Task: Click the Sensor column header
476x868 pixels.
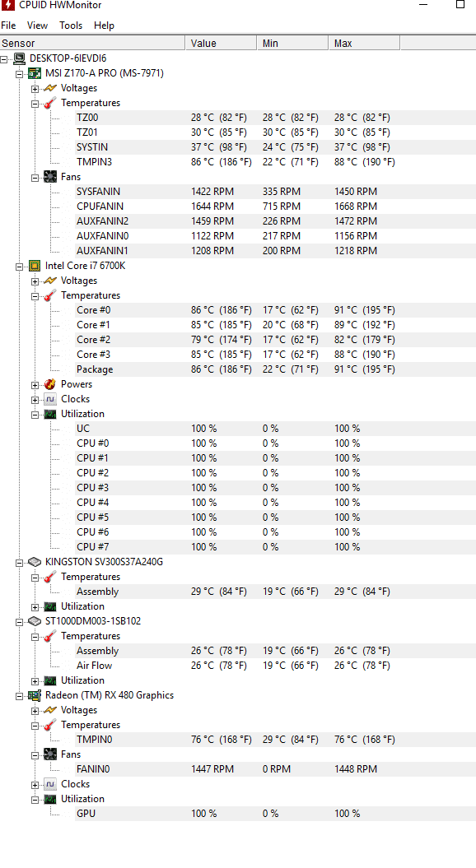Action: (92, 43)
